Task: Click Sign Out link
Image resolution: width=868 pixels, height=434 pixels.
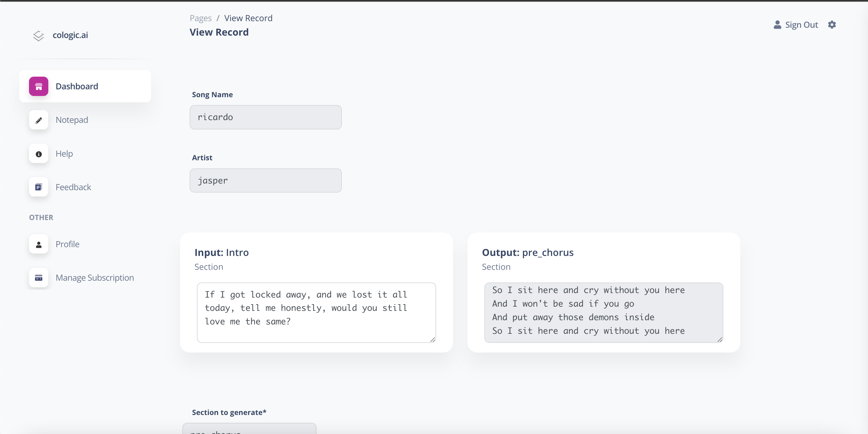Action: coord(801,24)
